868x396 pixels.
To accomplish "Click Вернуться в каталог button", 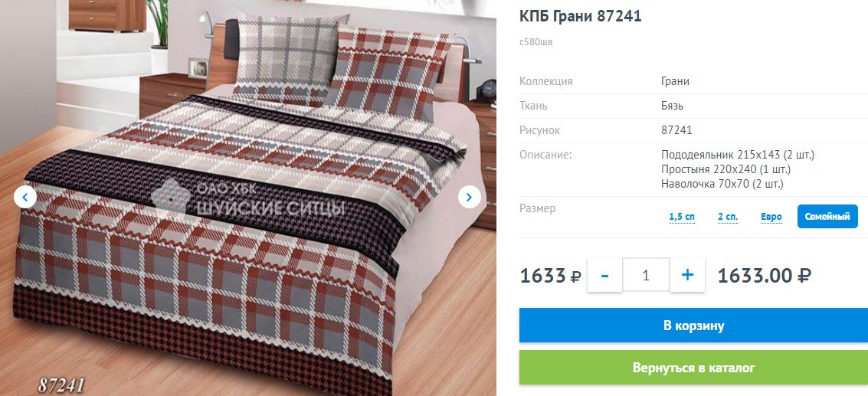I will (x=693, y=368).
